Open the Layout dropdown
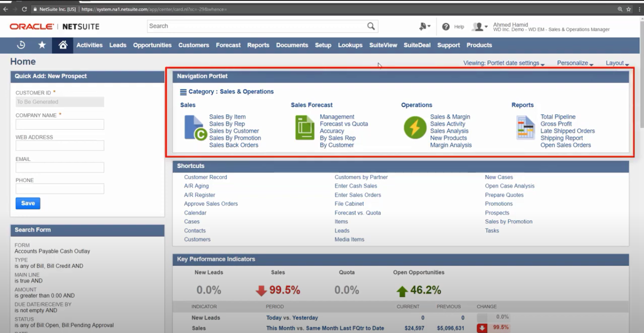 [x=617, y=63]
